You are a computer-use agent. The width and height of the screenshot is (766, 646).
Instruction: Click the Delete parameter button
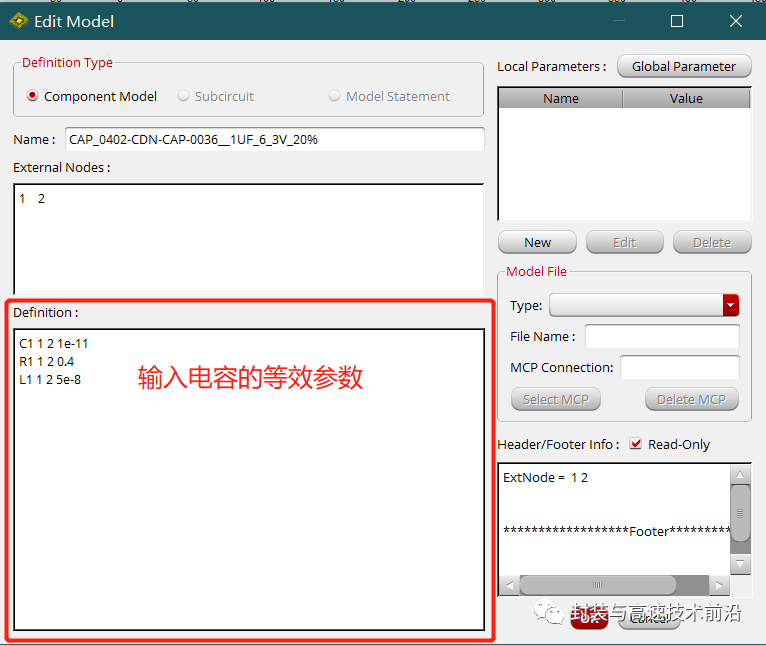pyautogui.click(x=712, y=242)
